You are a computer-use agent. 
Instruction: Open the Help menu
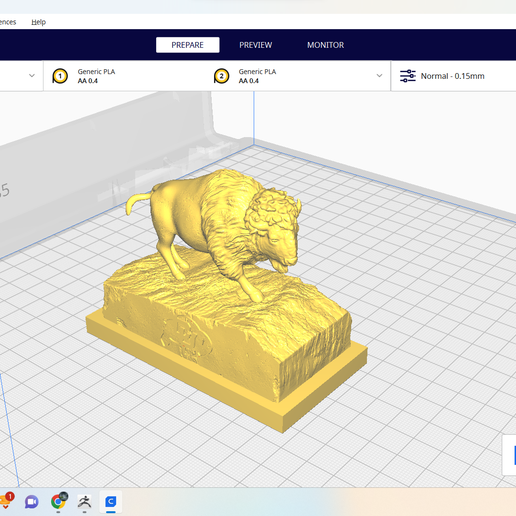(x=38, y=22)
